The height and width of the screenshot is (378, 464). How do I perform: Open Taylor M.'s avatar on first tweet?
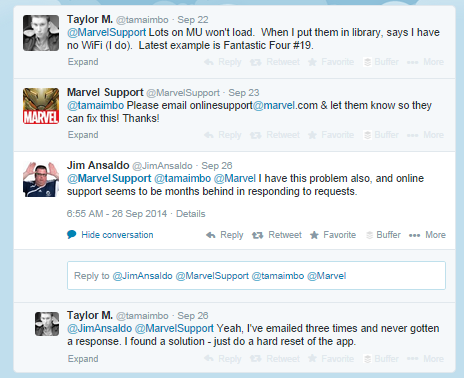(x=41, y=33)
